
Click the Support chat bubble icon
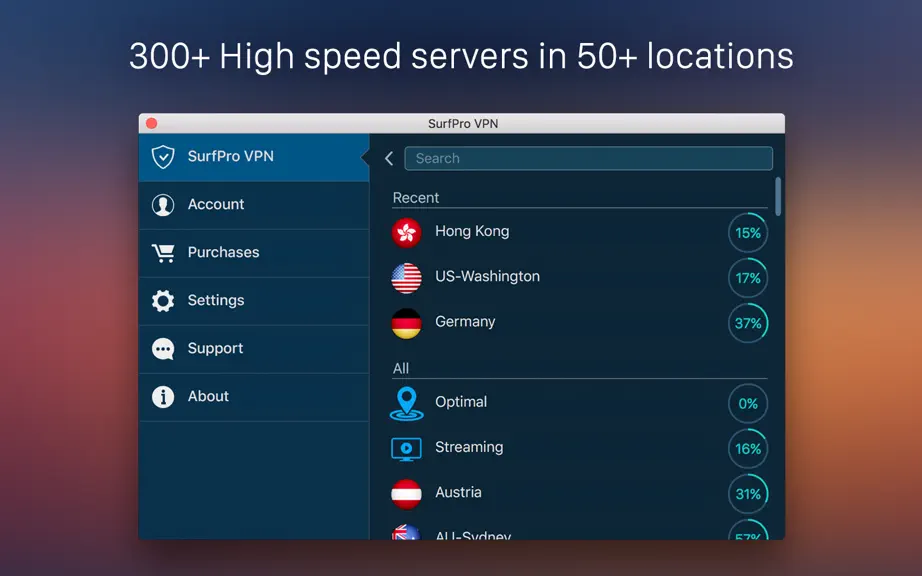(163, 349)
